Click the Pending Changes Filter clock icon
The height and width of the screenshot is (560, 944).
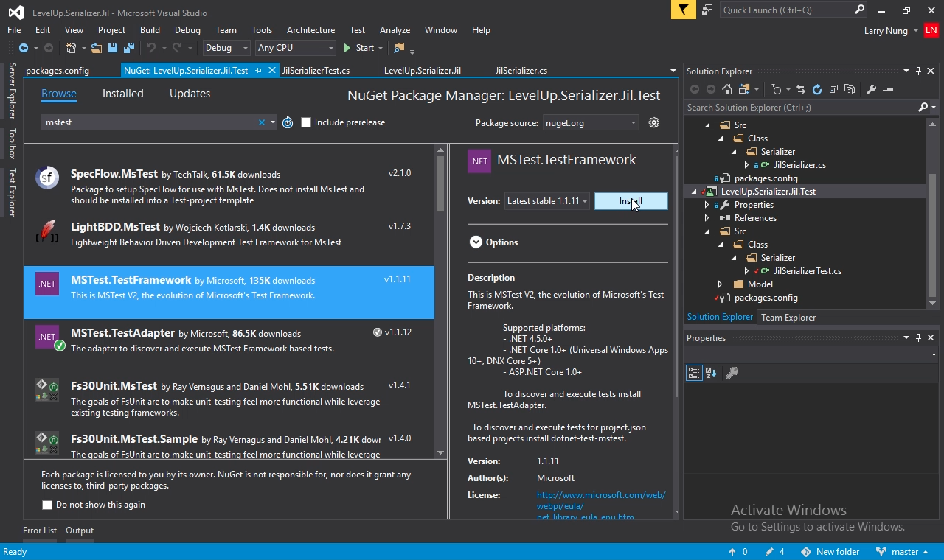click(x=776, y=89)
